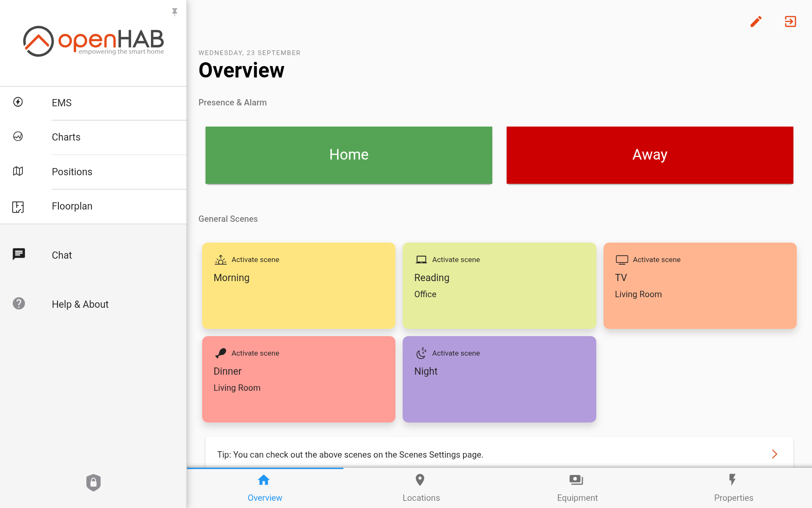The width and height of the screenshot is (812, 508).
Task: Click the pin sidebar icon
Action: [175, 12]
